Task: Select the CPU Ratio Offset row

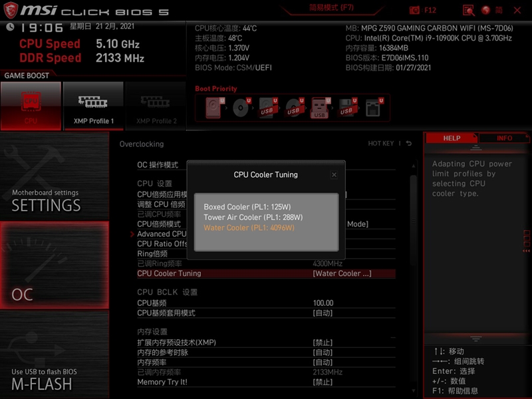Action: tap(162, 244)
